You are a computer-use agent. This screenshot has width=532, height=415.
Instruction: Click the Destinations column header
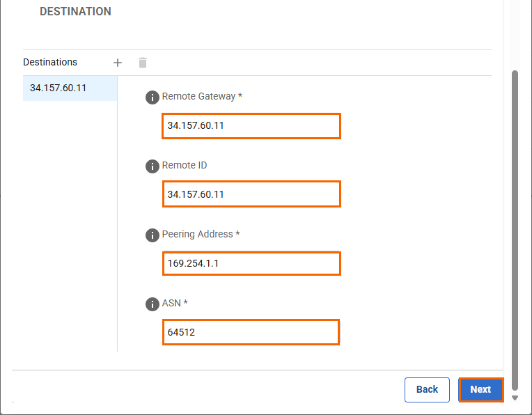pyautogui.click(x=50, y=63)
